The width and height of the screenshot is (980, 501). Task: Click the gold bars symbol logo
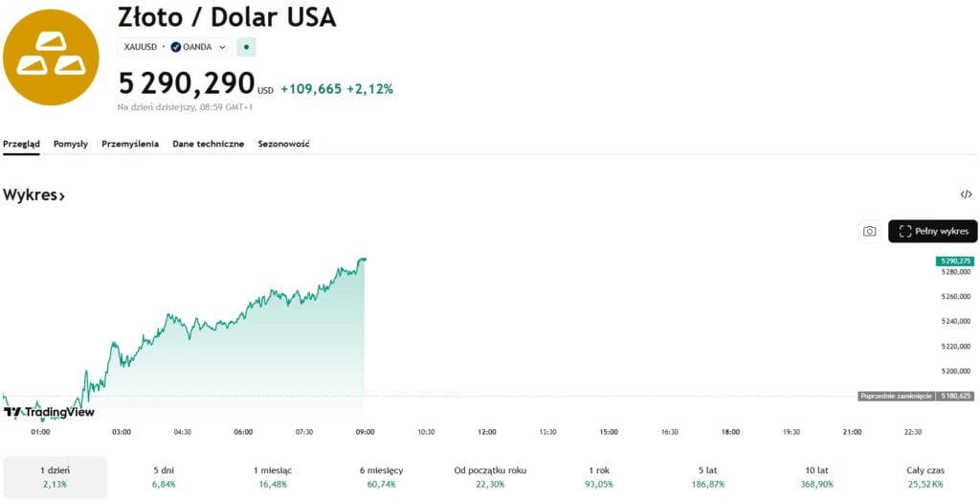click(x=51, y=57)
